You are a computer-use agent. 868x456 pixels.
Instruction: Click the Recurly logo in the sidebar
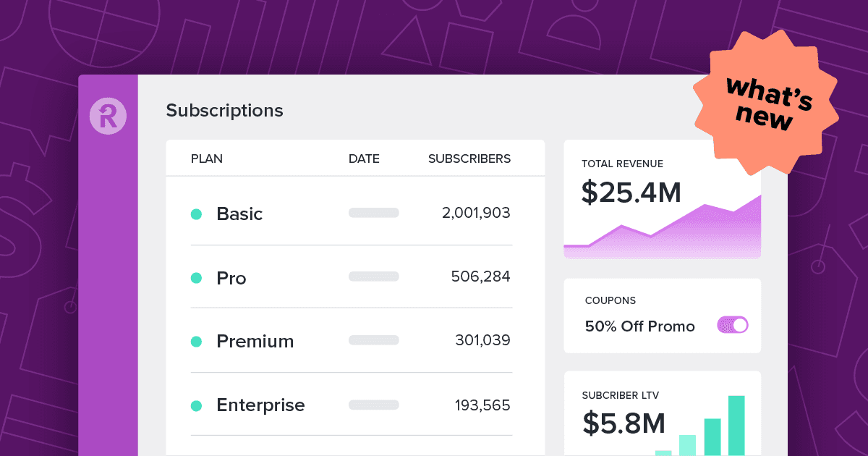click(108, 116)
